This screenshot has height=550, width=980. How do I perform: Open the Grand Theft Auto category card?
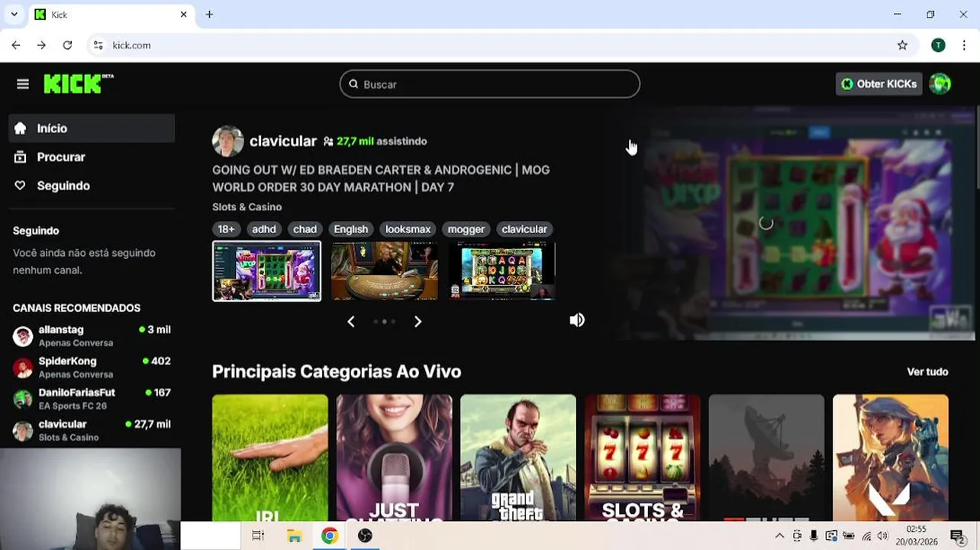pyautogui.click(x=518, y=458)
